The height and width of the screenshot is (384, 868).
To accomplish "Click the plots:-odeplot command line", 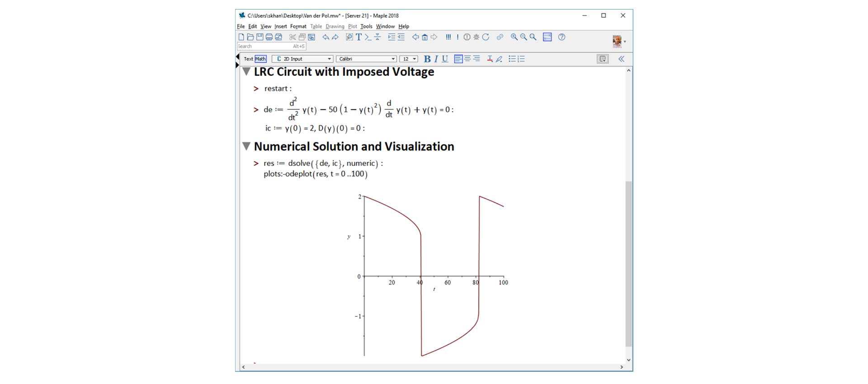I will [316, 174].
